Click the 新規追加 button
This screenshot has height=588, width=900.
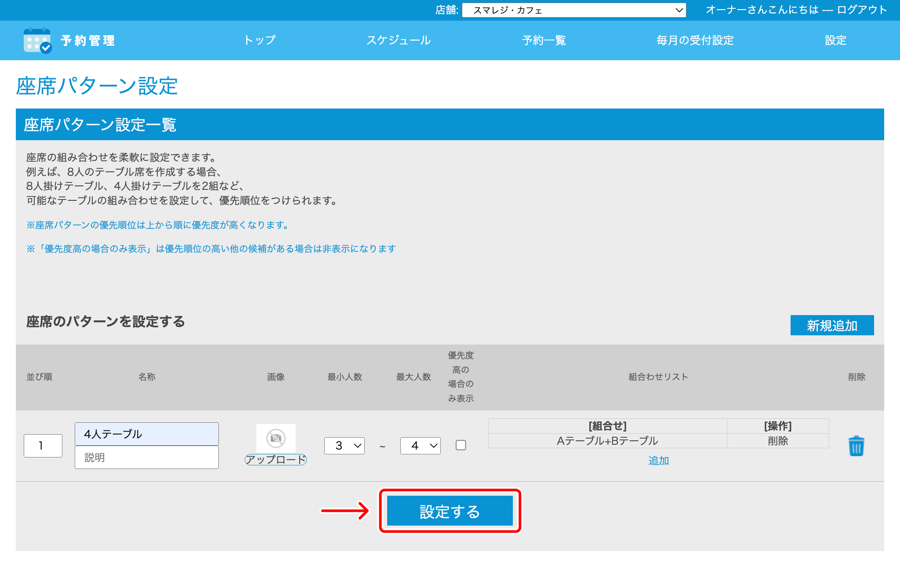832,326
